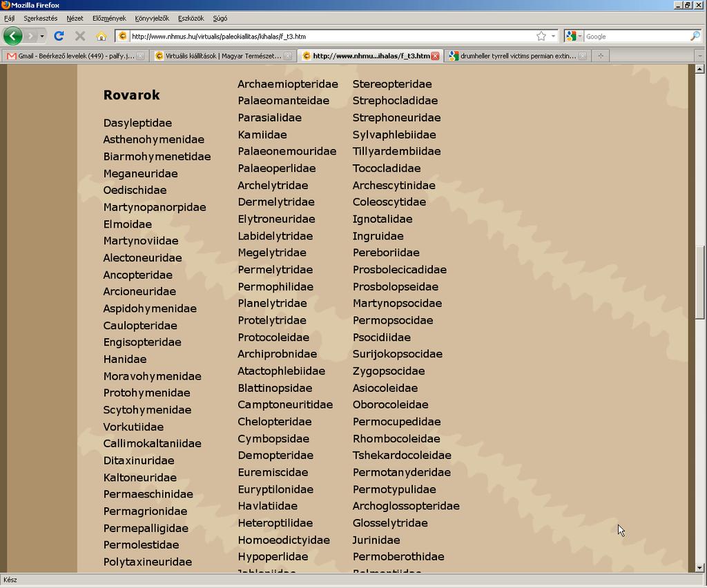Go back with the green Back arrow
Screen dimensions: 707x588
(x=12, y=36)
